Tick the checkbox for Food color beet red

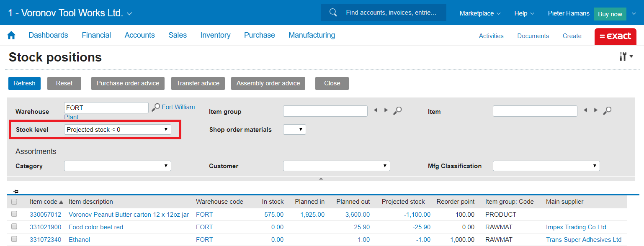[x=14, y=227]
